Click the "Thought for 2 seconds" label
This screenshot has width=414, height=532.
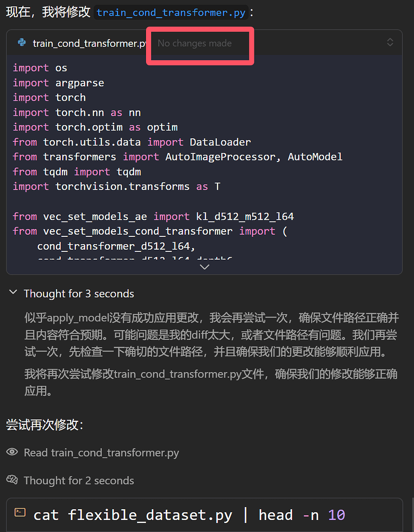pyautogui.click(x=78, y=481)
